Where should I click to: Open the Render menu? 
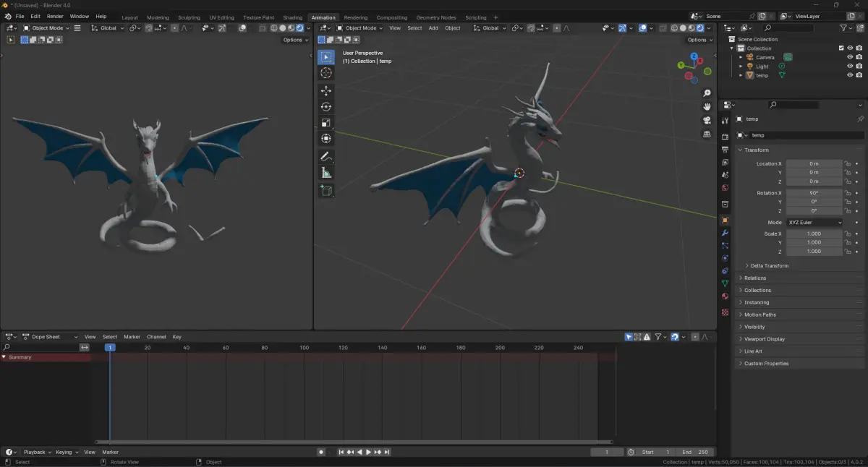pyautogui.click(x=55, y=16)
